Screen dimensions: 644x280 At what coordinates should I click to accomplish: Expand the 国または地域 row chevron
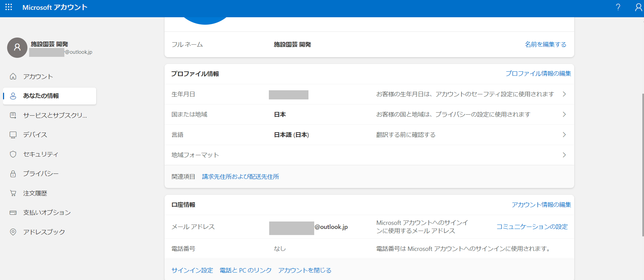click(564, 114)
